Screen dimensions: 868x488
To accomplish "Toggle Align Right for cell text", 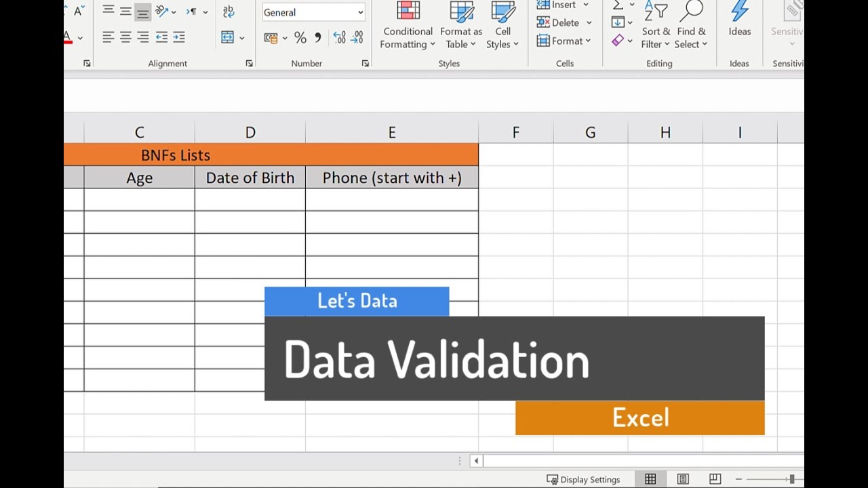I will pyautogui.click(x=143, y=38).
